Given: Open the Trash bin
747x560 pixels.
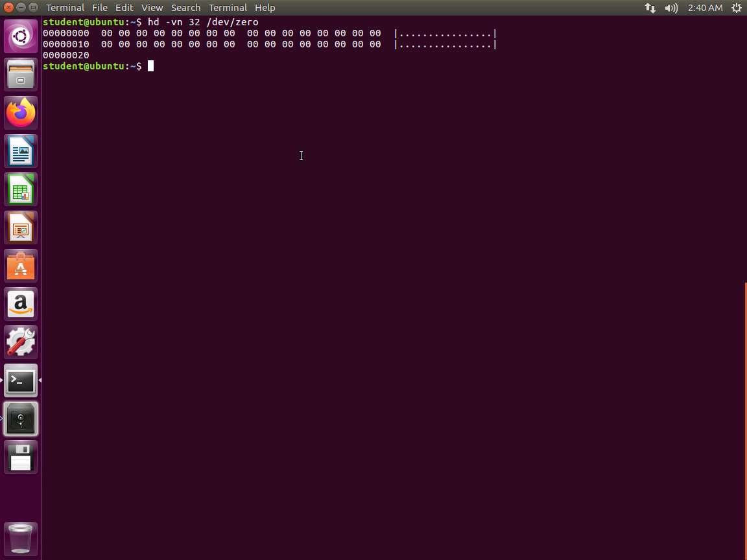Looking at the screenshot, I should [21, 538].
